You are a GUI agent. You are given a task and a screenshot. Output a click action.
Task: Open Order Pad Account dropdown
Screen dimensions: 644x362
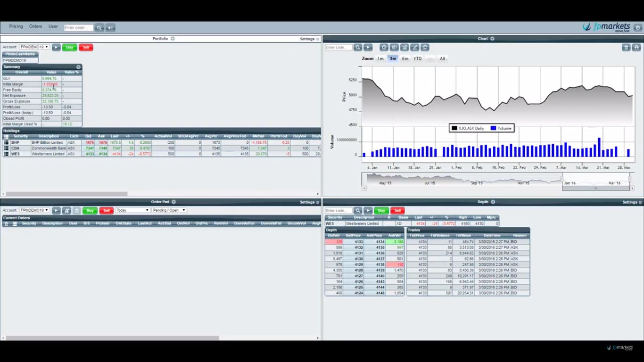[34, 210]
